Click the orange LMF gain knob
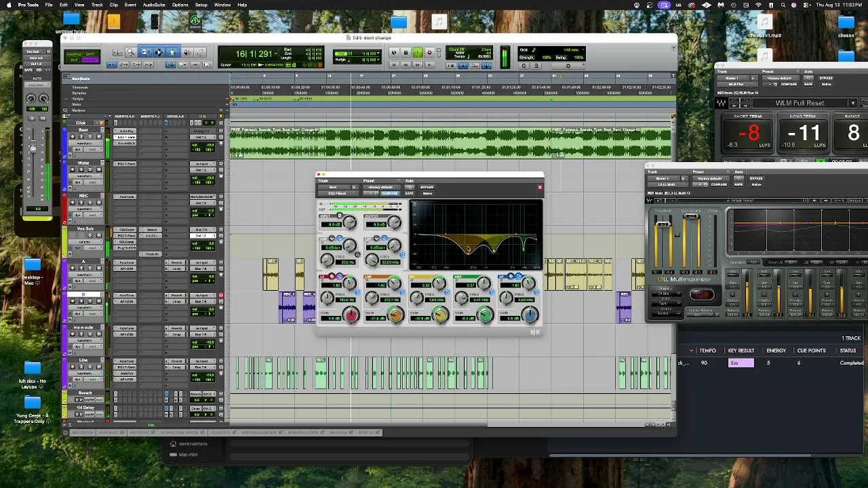The height and width of the screenshot is (488, 868). coord(395,314)
